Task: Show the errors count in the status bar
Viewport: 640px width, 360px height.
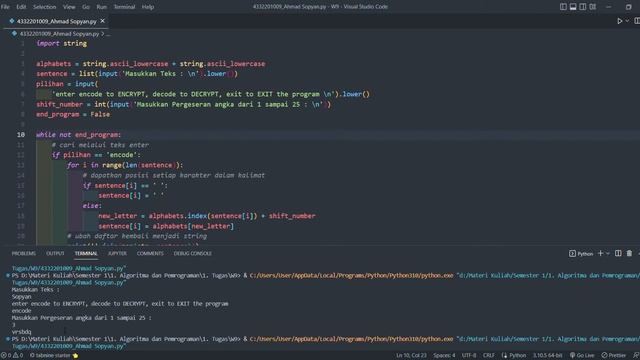Action: point(6,356)
